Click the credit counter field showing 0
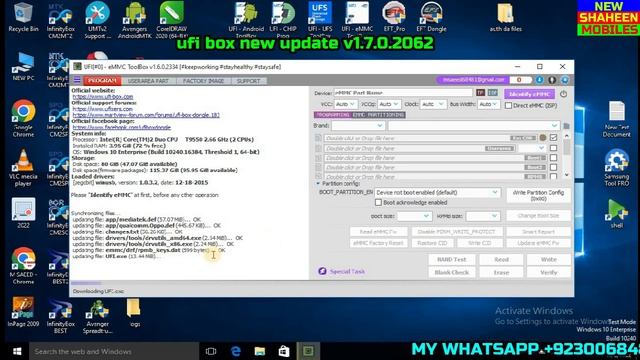 click(x=520, y=80)
